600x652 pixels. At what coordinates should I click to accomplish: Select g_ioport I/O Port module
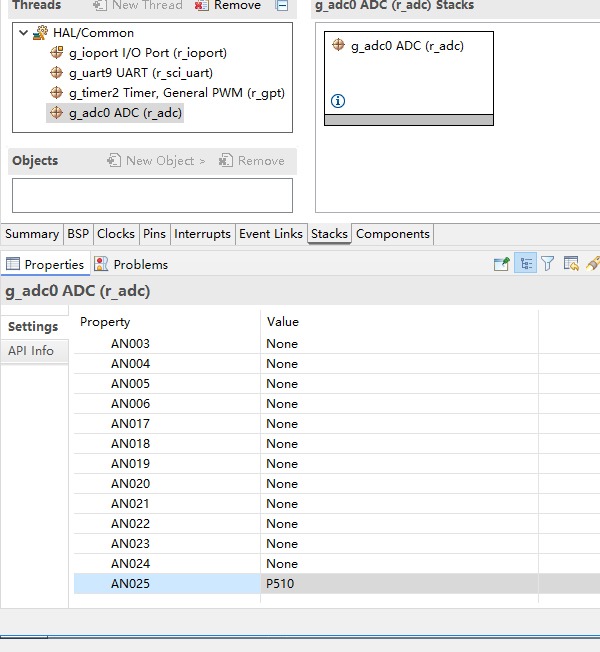coord(148,53)
